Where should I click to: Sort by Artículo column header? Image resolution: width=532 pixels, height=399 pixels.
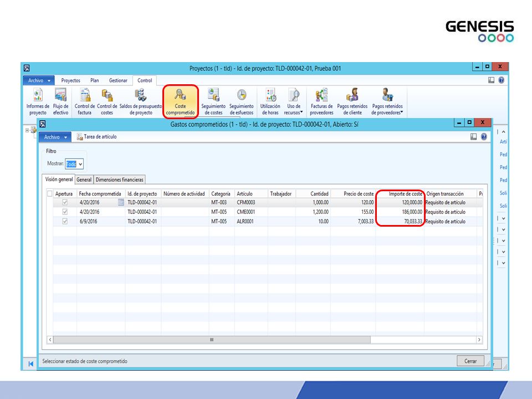251,194
